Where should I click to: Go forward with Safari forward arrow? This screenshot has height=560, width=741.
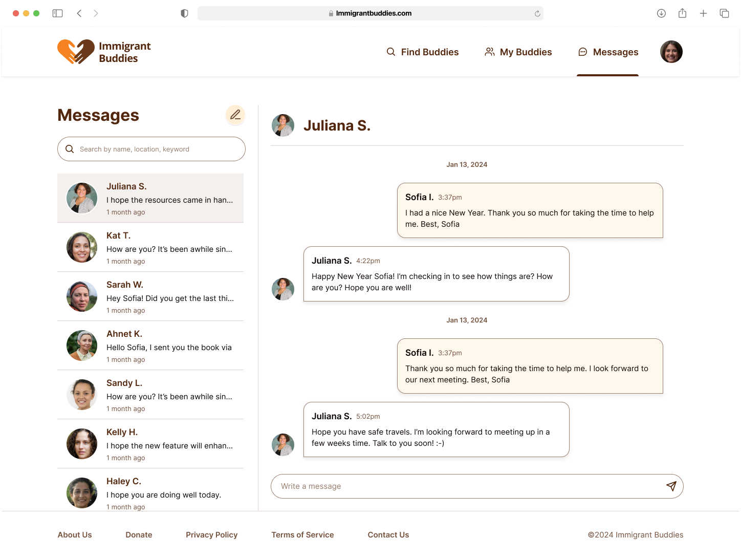click(96, 13)
